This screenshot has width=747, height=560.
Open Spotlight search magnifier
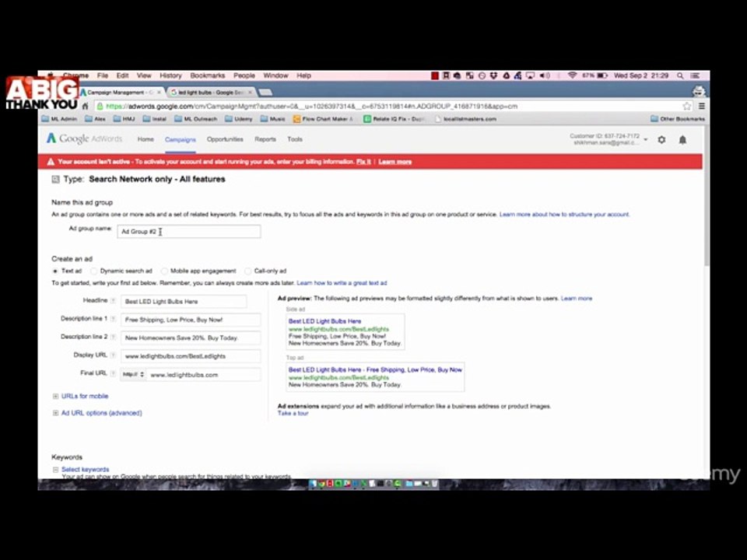pos(680,75)
